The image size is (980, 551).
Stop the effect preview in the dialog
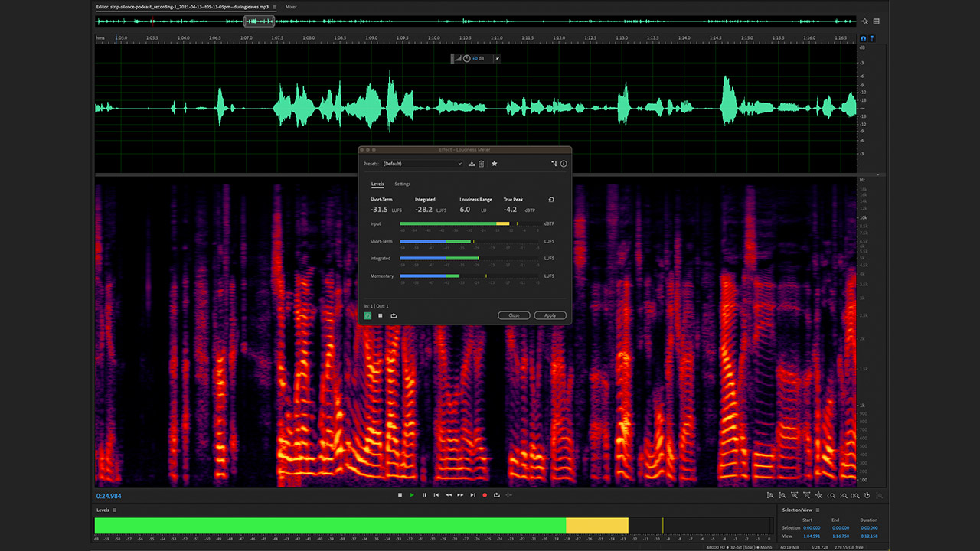381,315
